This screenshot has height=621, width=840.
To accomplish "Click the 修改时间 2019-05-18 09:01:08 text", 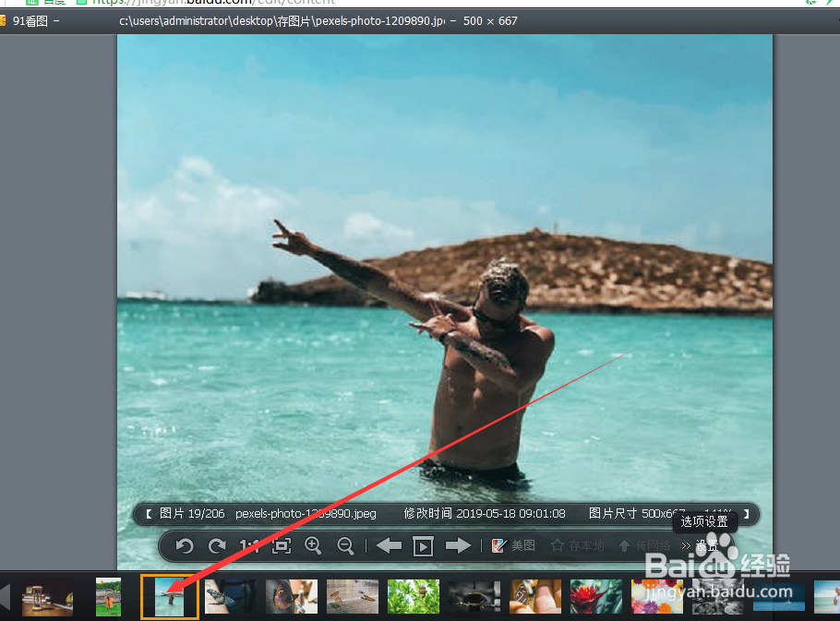I will (x=485, y=513).
